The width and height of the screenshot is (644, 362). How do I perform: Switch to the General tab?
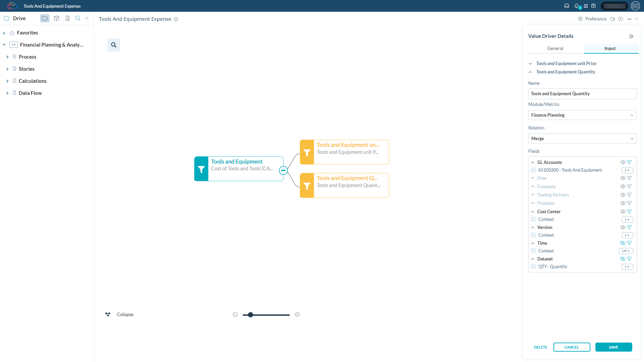coord(555,48)
